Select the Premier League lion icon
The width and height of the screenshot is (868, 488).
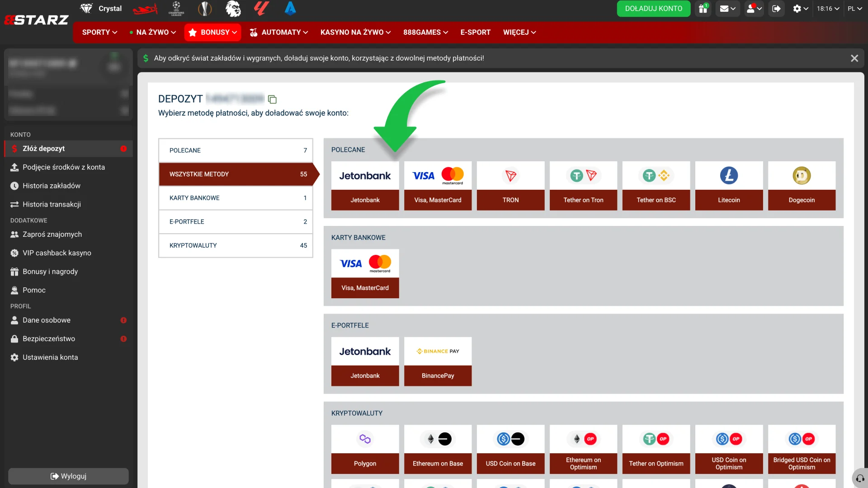[233, 9]
